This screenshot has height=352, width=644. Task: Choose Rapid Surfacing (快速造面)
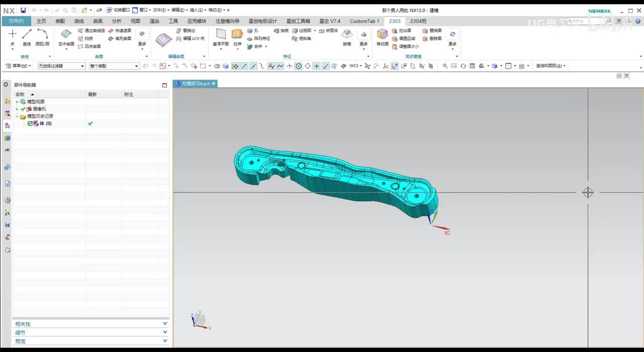pos(120,31)
